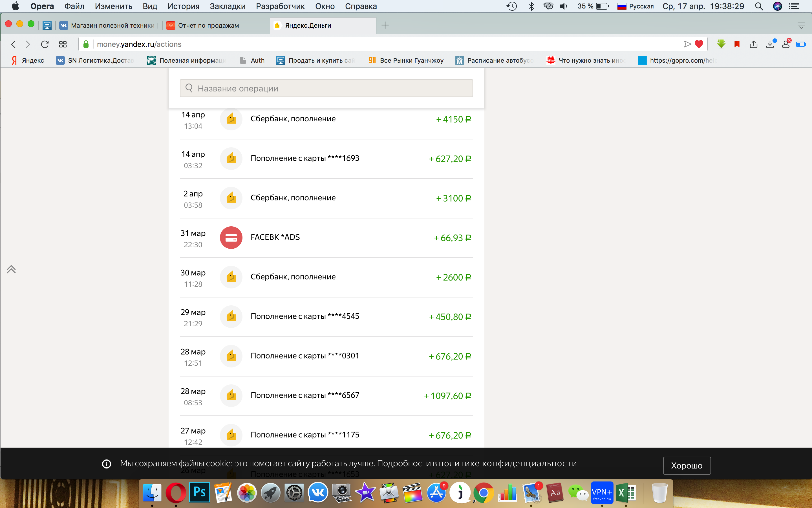Click the battery saver icon in toolbar
Screen dimensions: 812x508
pyautogui.click(x=801, y=44)
